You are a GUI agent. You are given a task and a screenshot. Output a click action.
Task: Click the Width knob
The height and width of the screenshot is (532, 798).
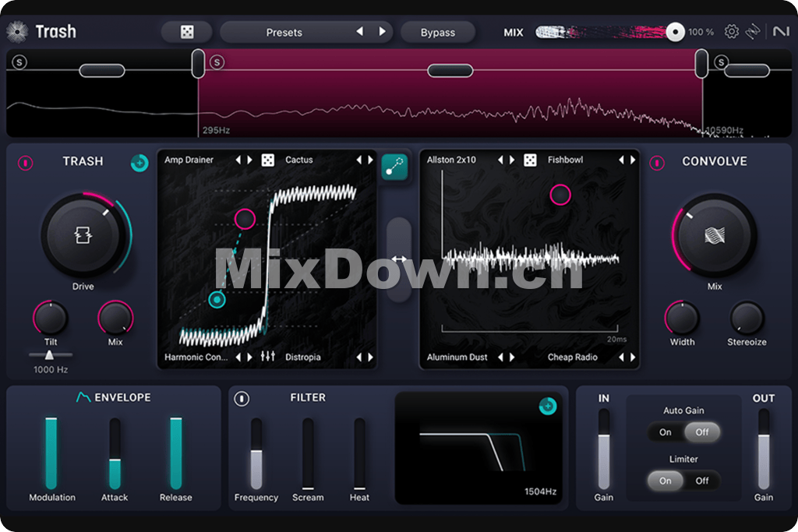[682, 318]
